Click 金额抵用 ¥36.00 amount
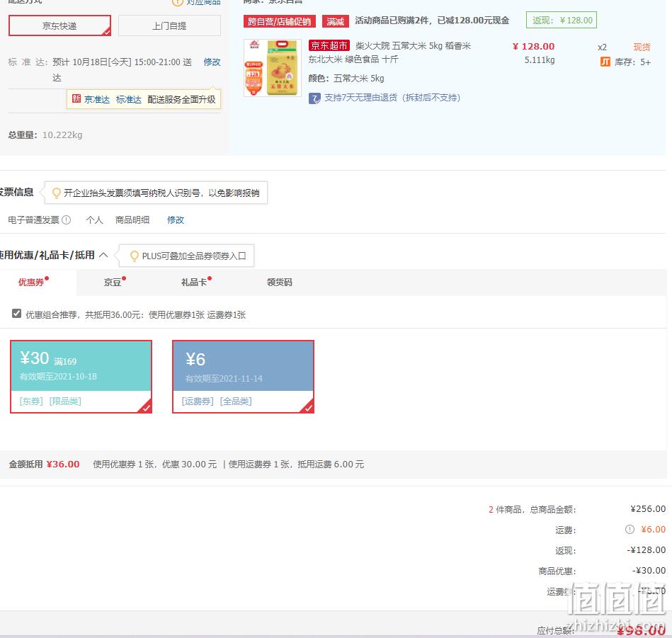 (x=63, y=464)
